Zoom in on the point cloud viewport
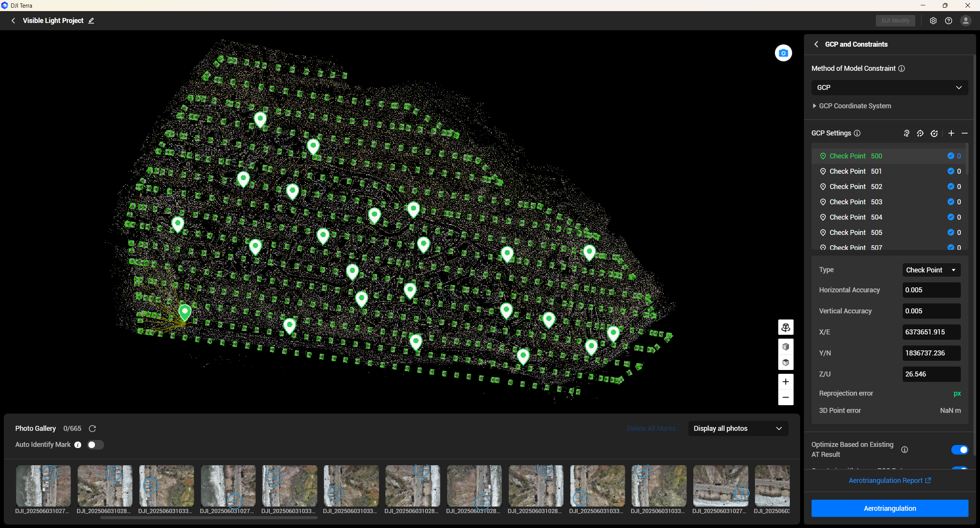 786,381
